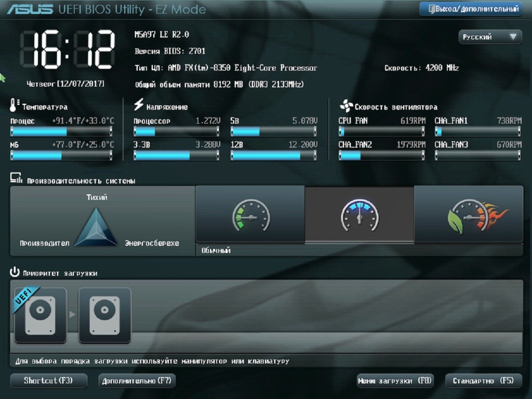This screenshot has height=399, width=532.
Task: Click the fan speed icon
Action: click(346, 106)
